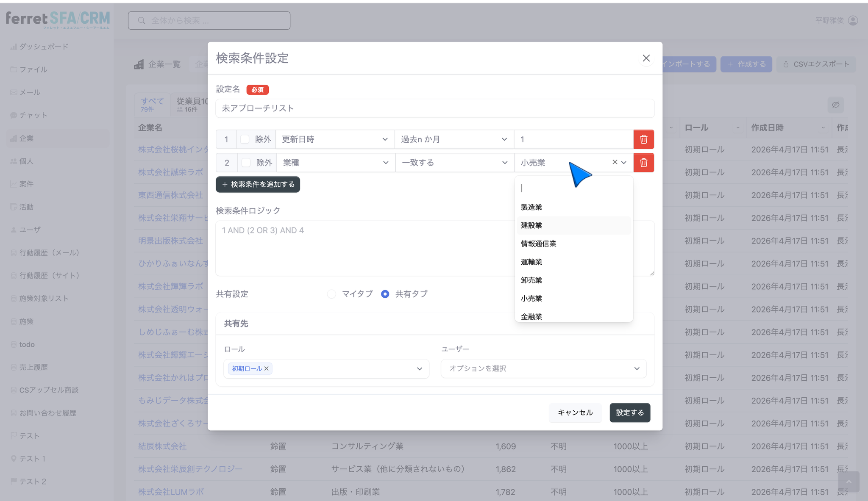
Task: Open the ユーザー オプションを選択 dropdown
Action: pos(544,368)
